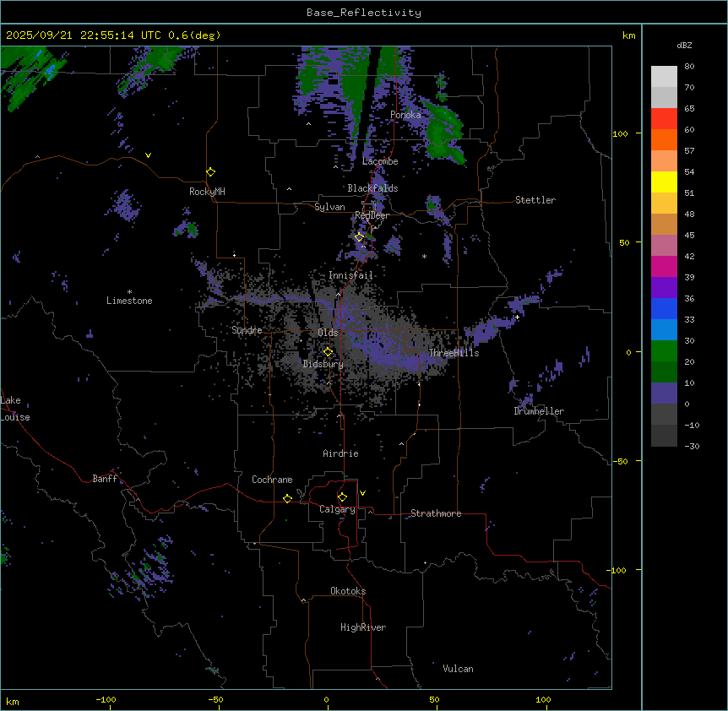Click the Banff location label
The image size is (728, 711).
click(105, 479)
